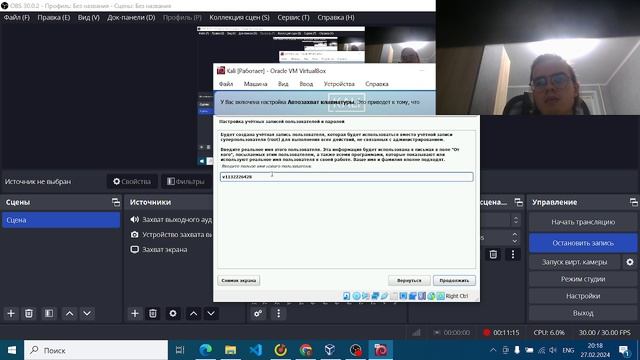Open OBS Файл menu
Screen dimensions: 640x360
point(17,18)
